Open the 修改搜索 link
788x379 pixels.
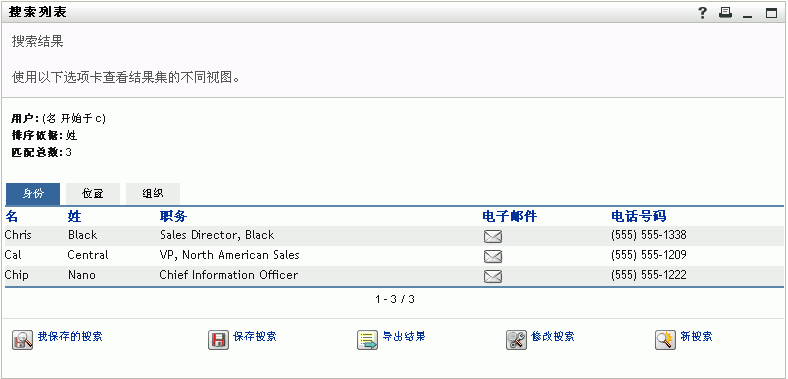coord(553,336)
